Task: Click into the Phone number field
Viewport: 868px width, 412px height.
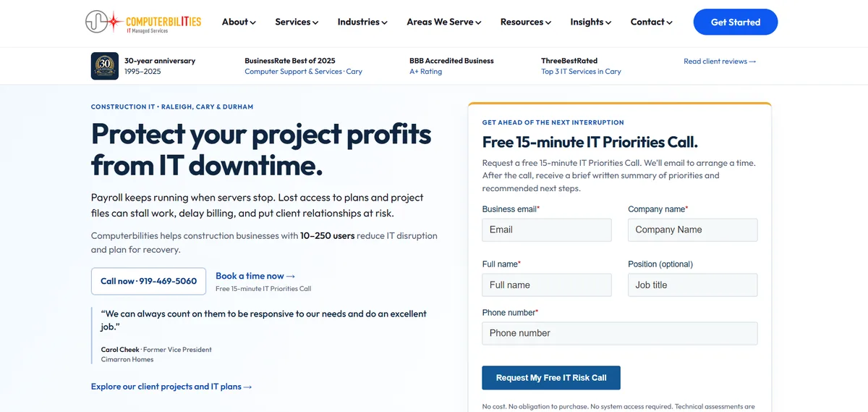Action: pyautogui.click(x=620, y=333)
